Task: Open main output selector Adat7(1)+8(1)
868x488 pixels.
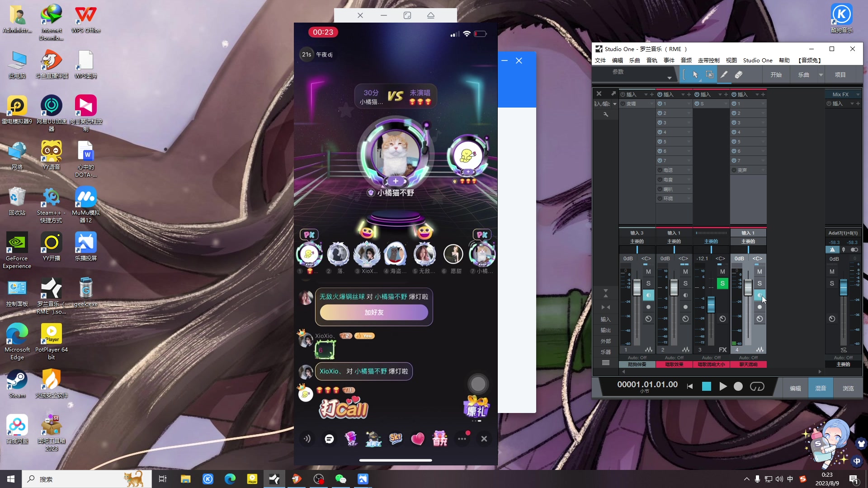Action: pos(843,233)
